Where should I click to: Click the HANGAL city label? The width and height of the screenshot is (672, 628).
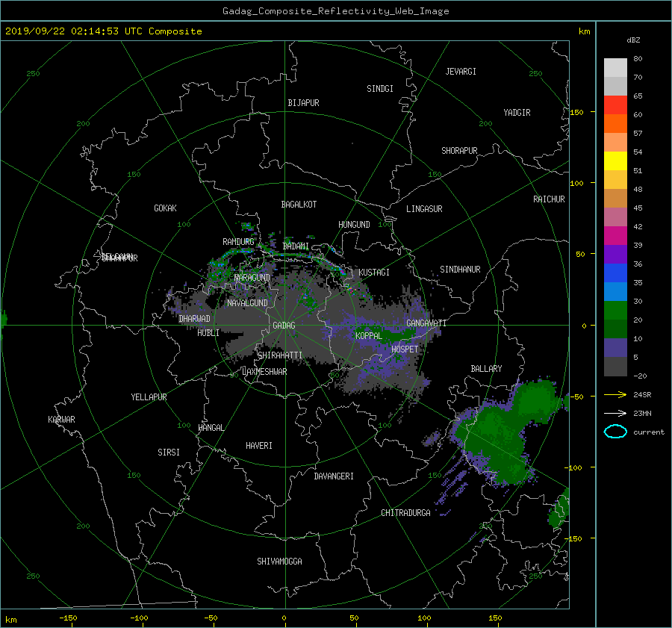coord(211,428)
